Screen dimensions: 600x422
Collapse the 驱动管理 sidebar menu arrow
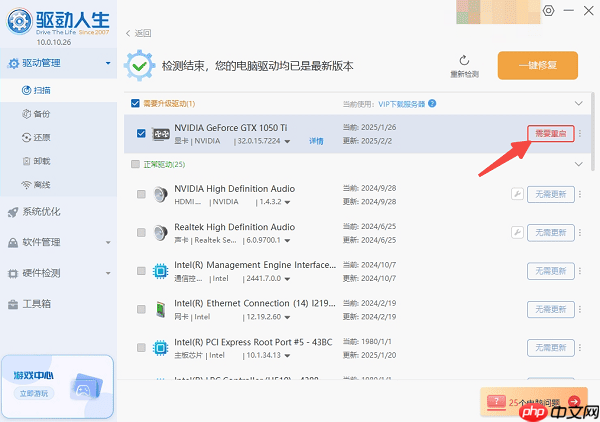pyautogui.click(x=108, y=63)
